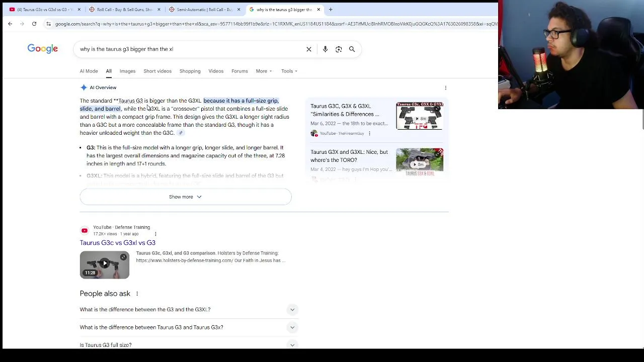Screen dimensions: 644x362
Task: Reload the Google results page
Action: pyautogui.click(x=34, y=24)
